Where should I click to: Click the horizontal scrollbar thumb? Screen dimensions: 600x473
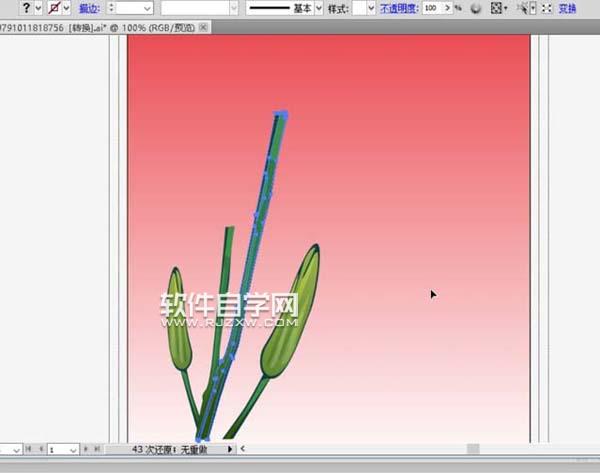[473, 449]
